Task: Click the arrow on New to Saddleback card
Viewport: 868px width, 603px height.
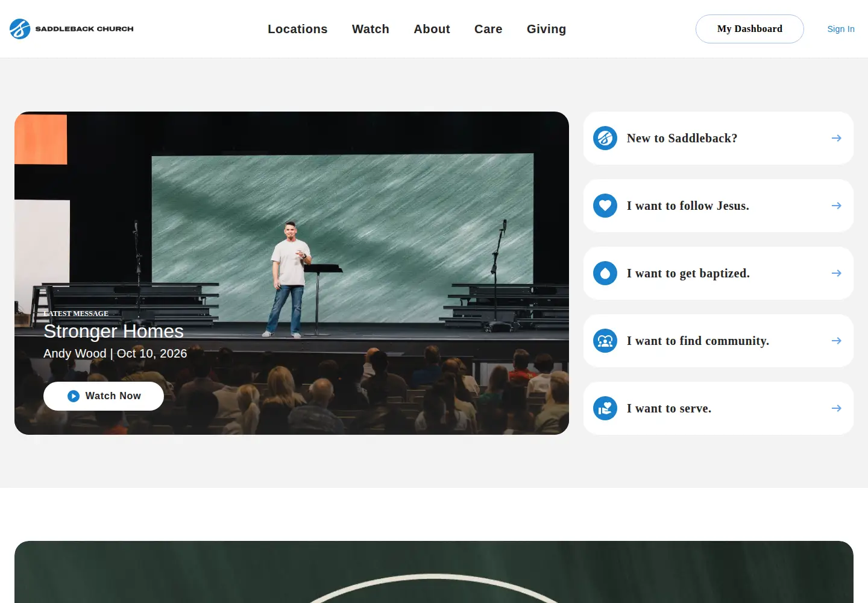Action: [837, 138]
